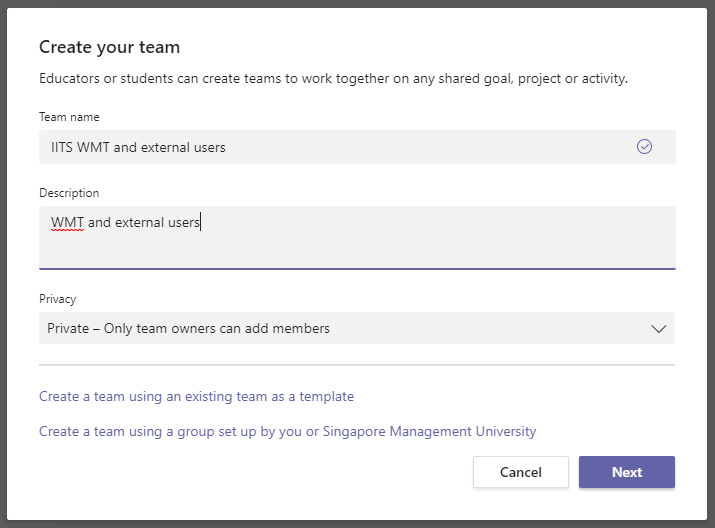Click the red-underlined "WMT" word in Description
This screenshot has height=528, width=715.
[x=67, y=223]
